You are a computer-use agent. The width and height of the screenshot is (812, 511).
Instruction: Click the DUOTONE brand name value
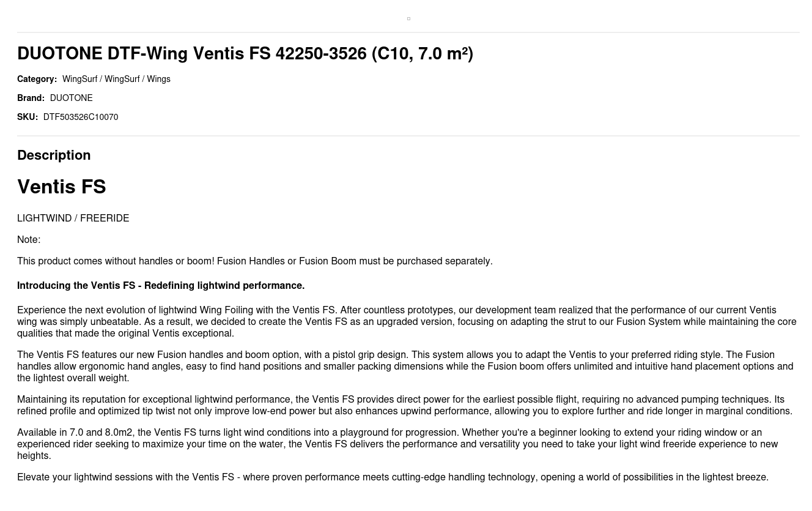click(71, 99)
